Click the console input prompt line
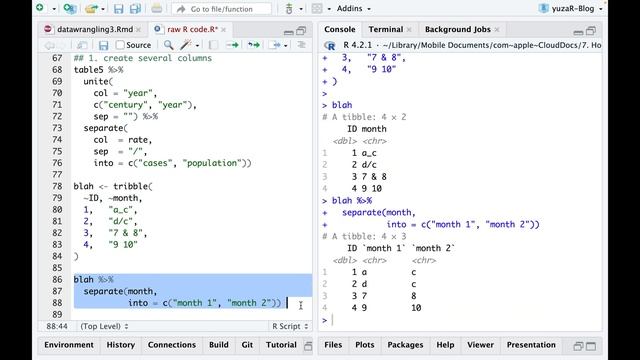This screenshot has width=640, height=360. pos(461,320)
